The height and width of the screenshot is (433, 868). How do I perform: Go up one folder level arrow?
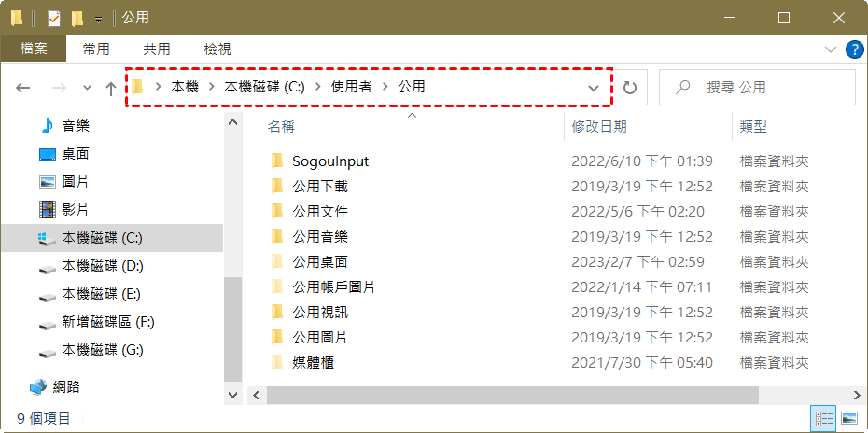click(111, 88)
